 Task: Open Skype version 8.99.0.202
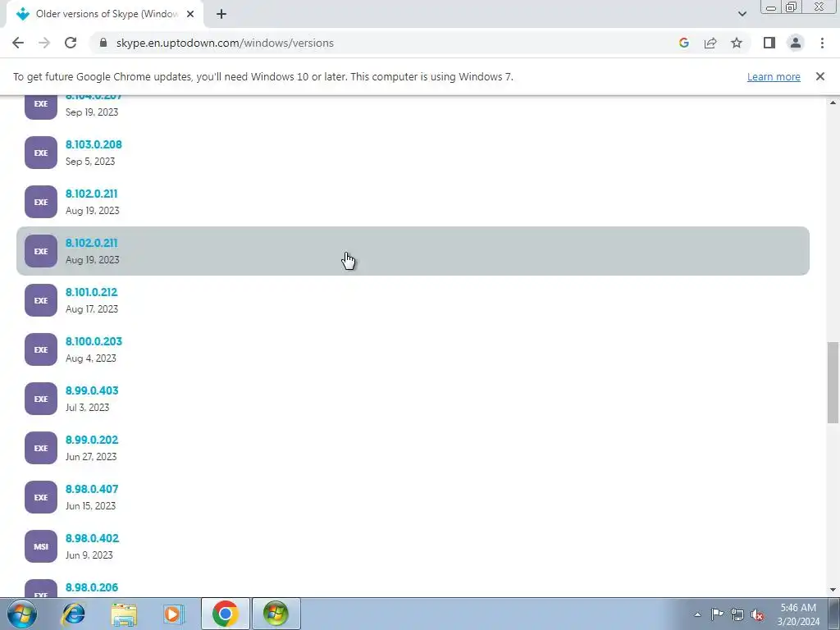tap(92, 441)
